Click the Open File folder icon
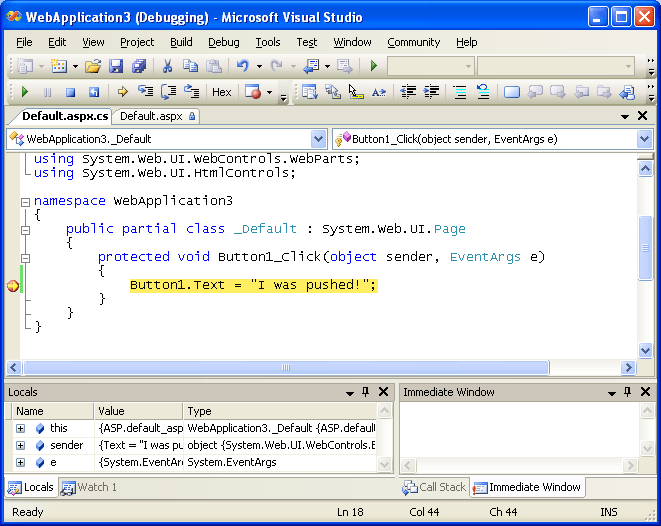Image resolution: width=661 pixels, height=526 pixels. click(x=93, y=66)
